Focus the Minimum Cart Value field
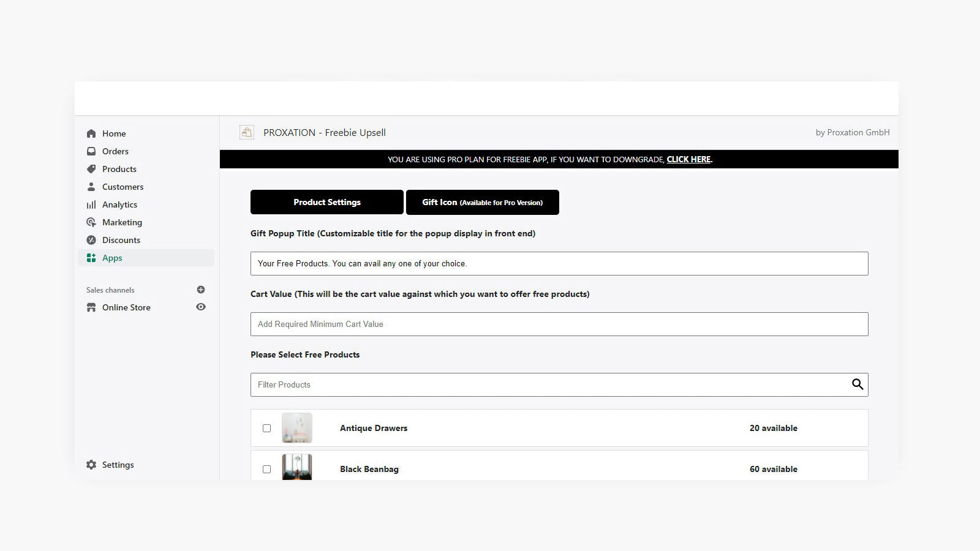This screenshot has height=551, width=980. 559,324
